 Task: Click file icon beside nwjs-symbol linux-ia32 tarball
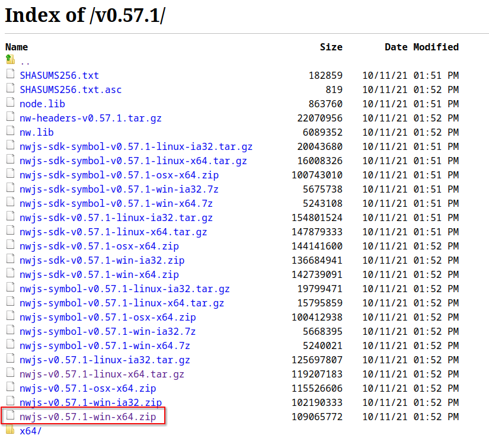point(10,287)
